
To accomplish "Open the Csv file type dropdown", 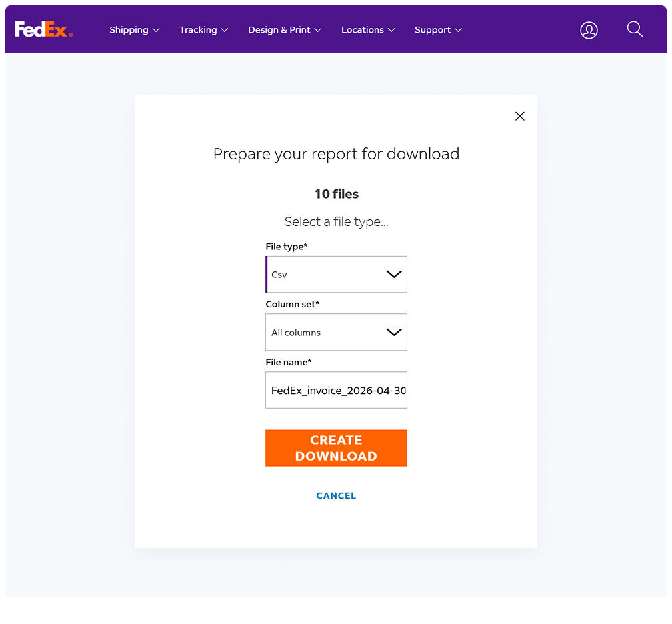I will click(336, 274).
